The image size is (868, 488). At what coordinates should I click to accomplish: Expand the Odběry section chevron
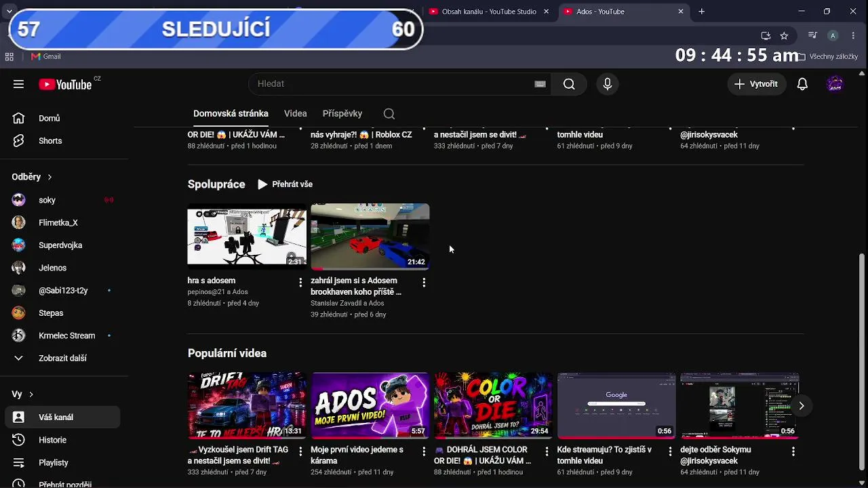(x=50, y=177)
